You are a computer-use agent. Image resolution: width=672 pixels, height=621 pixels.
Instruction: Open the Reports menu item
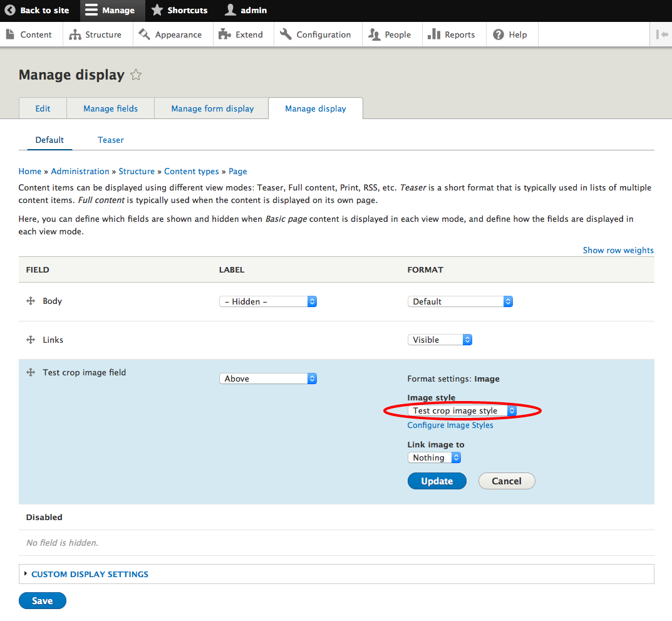coord(452,34)
